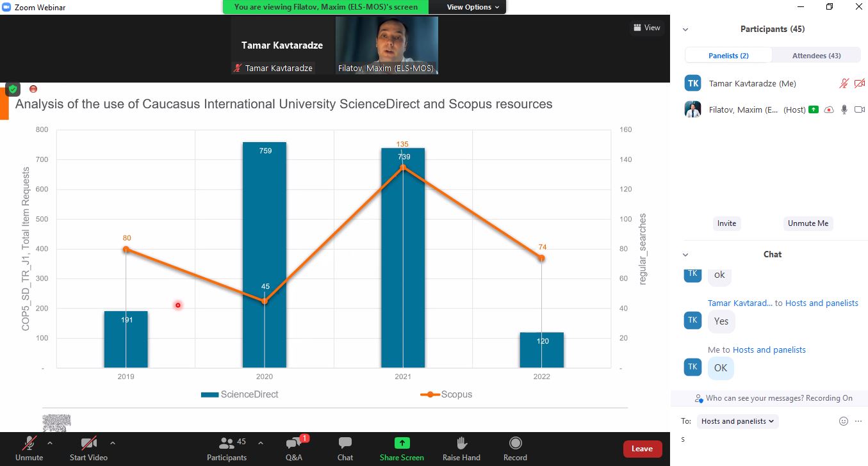
Task: Open the emoji picker in chat
Action: point(844,421)
